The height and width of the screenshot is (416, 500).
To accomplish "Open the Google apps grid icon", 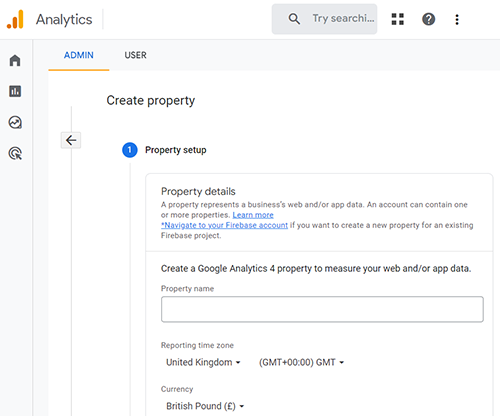I will 398,19.
